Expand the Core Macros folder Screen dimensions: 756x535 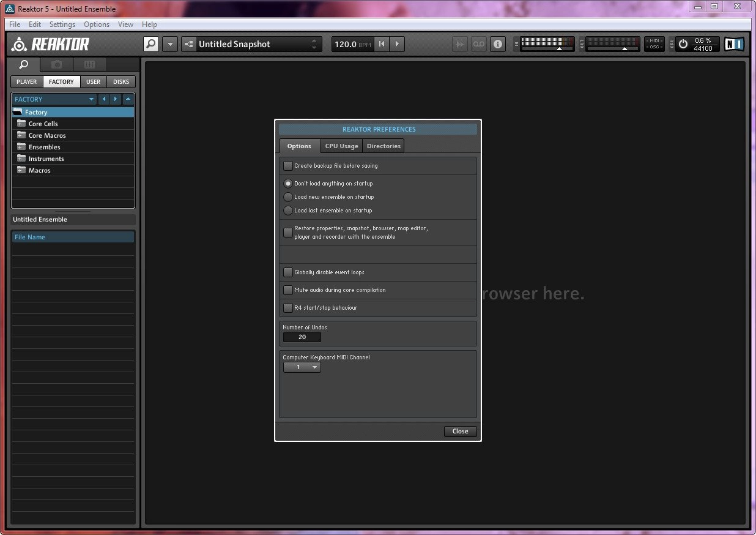[x=21, y=135]
